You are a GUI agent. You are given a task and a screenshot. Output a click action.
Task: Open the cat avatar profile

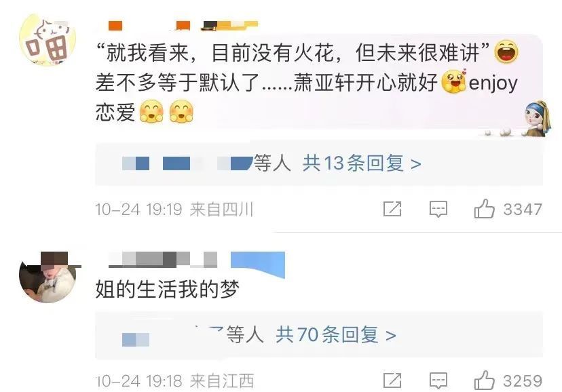[48, 40]
